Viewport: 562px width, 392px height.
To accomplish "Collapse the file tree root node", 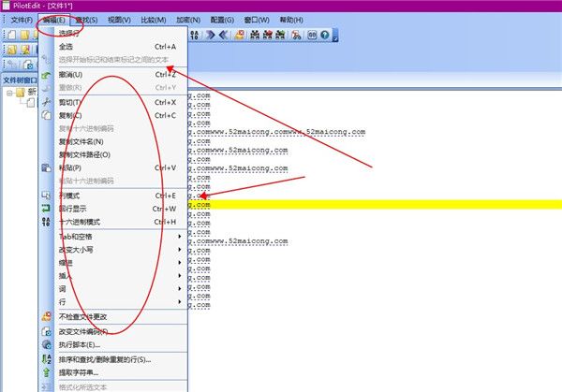I will [x=8, y=93].
